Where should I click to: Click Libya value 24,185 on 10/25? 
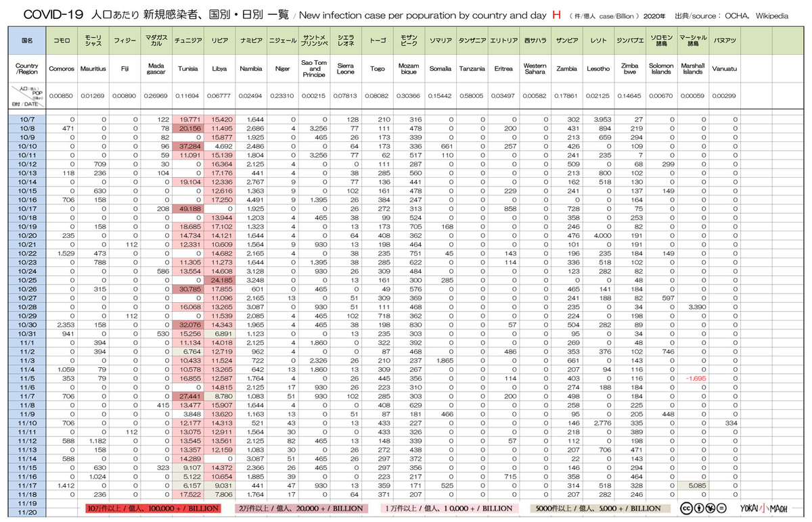point(223,281)
